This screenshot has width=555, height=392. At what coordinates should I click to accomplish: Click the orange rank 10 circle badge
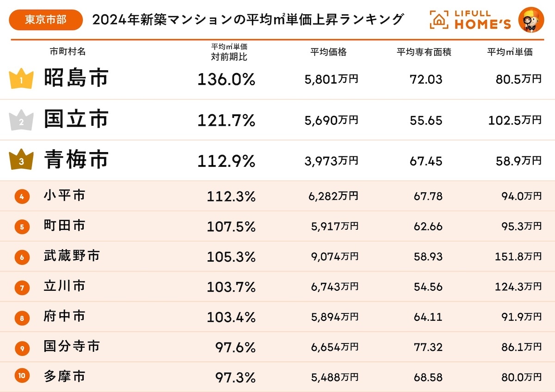(22, 376)
